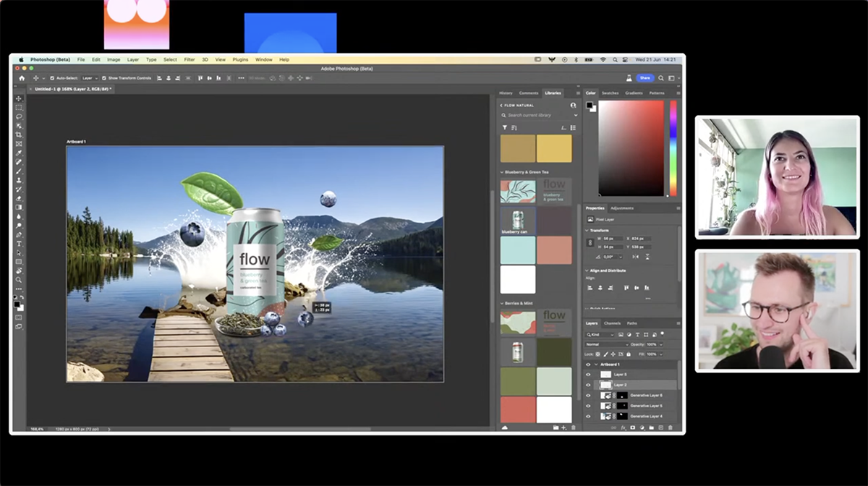Select the Move tool in the toolbar

tap(19, 98)
